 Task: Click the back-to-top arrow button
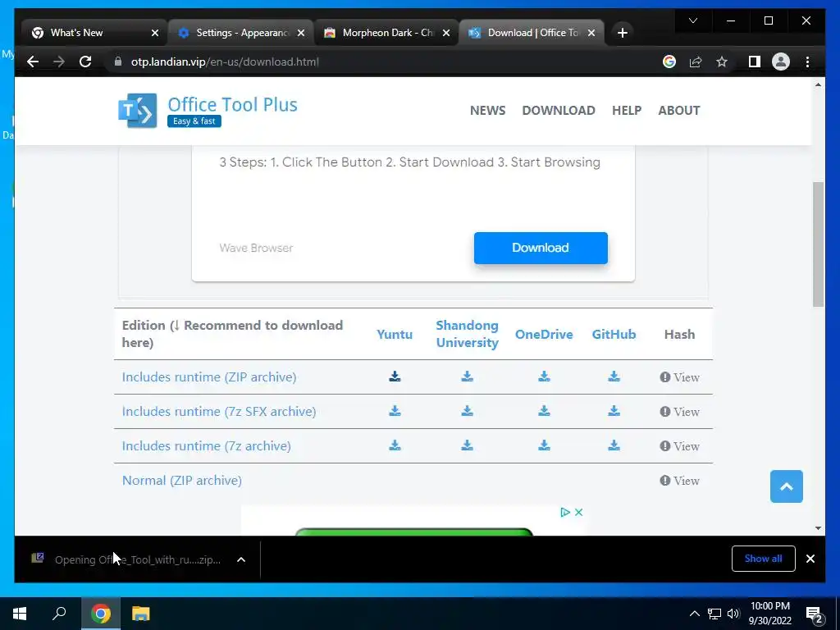[787, 486]
